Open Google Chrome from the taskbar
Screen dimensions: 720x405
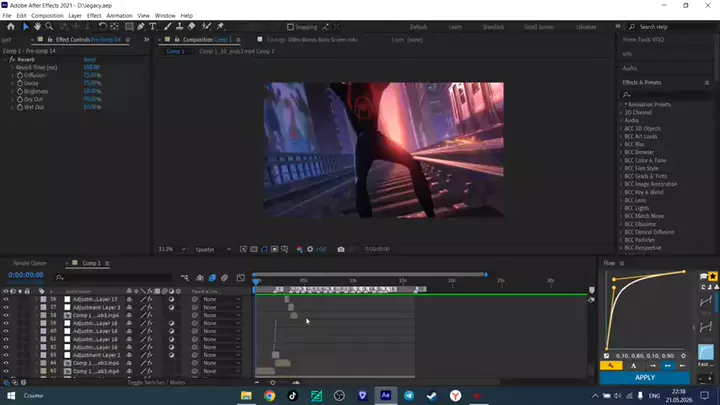pyautogui.click(x=270, y=395)
